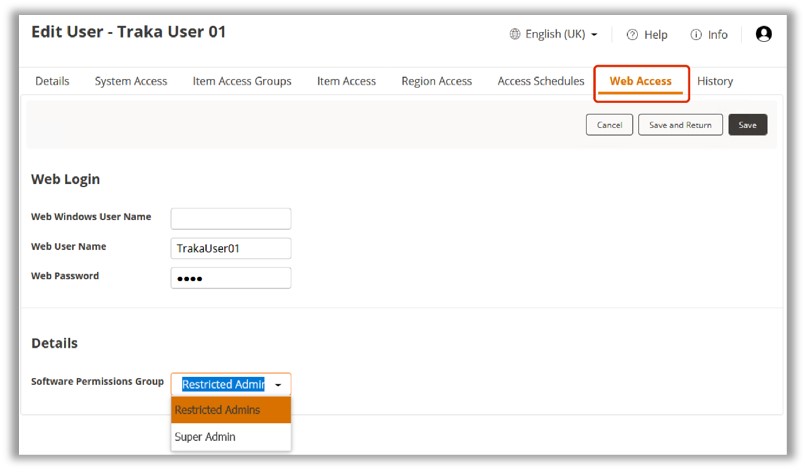Expand the Software Permissions Group dropdown
The height and width of the screenshot is (473, 805).
[278, 385]
